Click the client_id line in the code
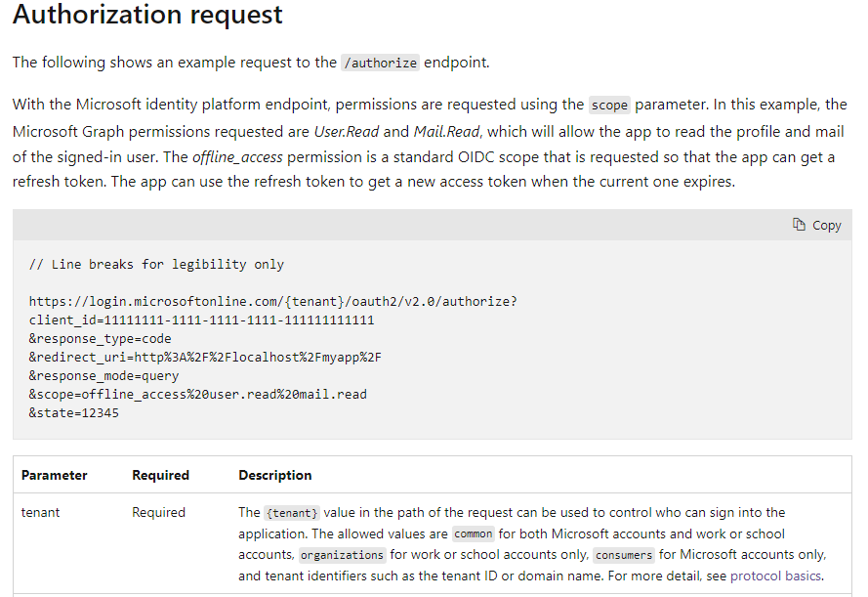 [201, 320]
